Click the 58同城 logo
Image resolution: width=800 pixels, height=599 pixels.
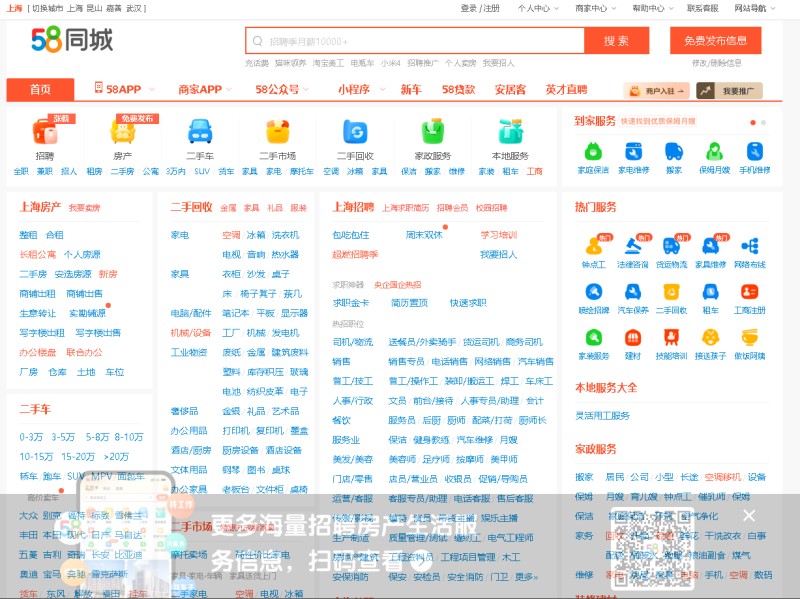point(72,40)
